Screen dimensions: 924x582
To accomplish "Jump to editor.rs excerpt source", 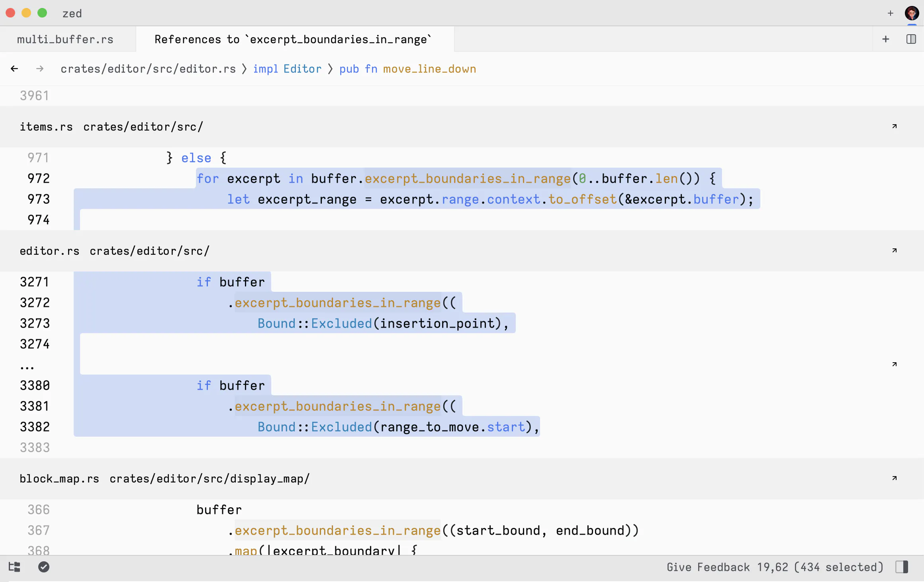I will 894,250.
